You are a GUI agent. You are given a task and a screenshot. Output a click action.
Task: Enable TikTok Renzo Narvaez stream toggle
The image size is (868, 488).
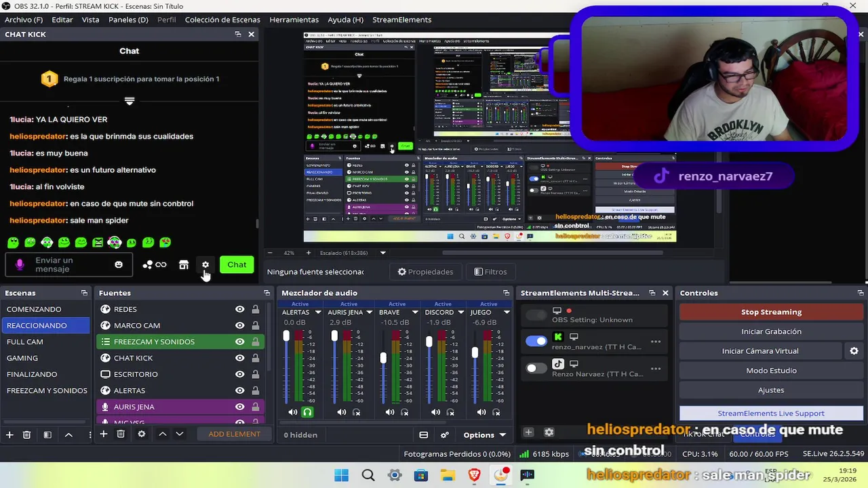(x=536, y=368)
